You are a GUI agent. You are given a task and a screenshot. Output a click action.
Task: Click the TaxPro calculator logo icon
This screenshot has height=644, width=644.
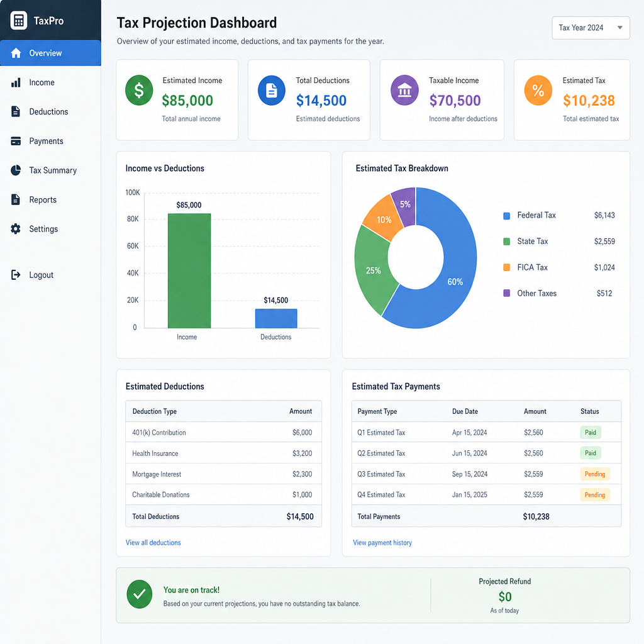(18, 21)
